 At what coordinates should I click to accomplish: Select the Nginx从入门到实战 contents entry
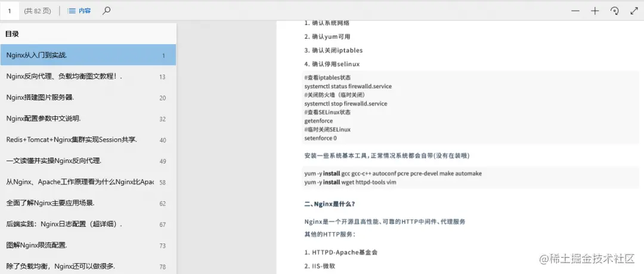pyautogui.click(x=88, y=55)
